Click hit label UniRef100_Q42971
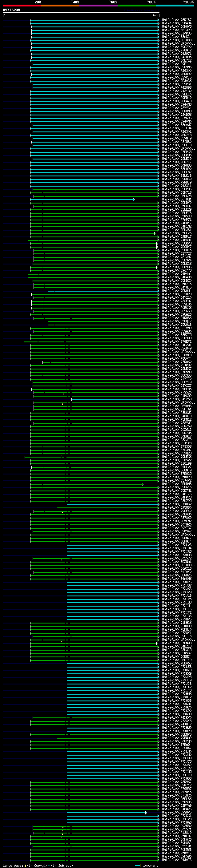 coord(177,54)
